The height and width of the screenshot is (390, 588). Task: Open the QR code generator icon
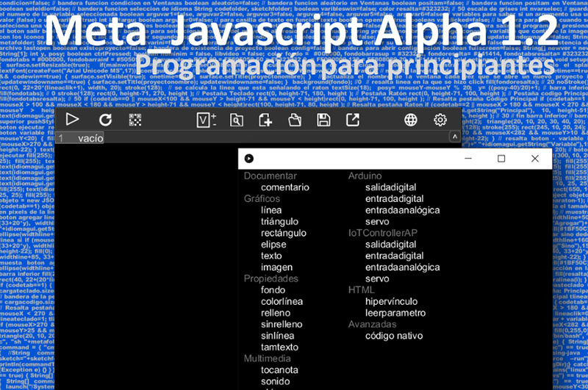(135, 120)
